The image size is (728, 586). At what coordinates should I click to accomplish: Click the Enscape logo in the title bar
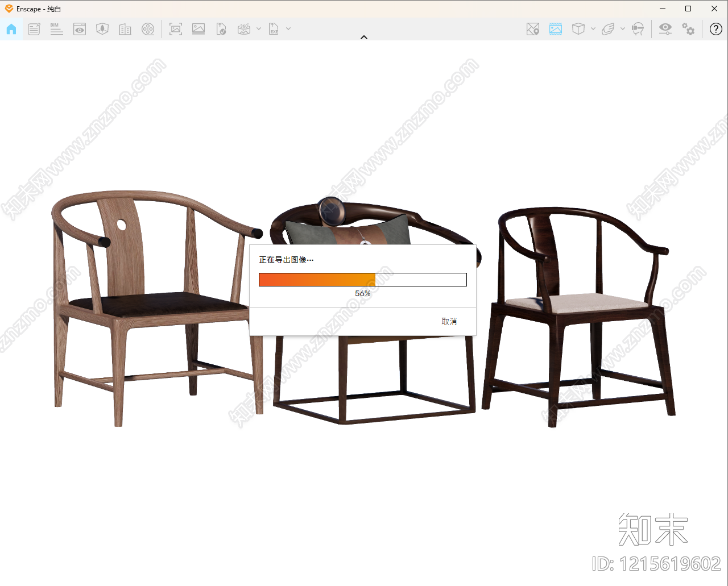pyautogui.click(x=9, y=9)
